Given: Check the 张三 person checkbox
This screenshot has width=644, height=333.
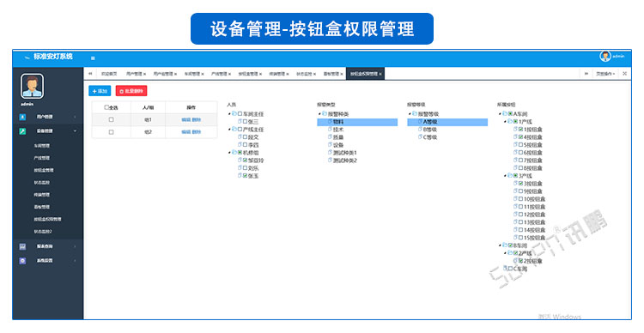Looking at the screenshot, I should click(x=246, y=122).
